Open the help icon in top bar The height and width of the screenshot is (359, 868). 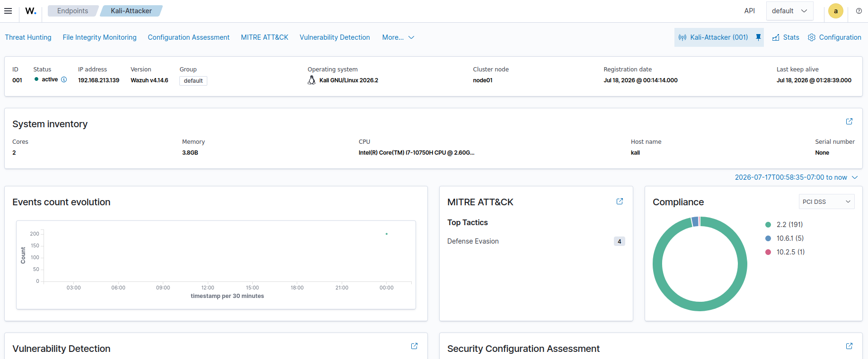859,11
